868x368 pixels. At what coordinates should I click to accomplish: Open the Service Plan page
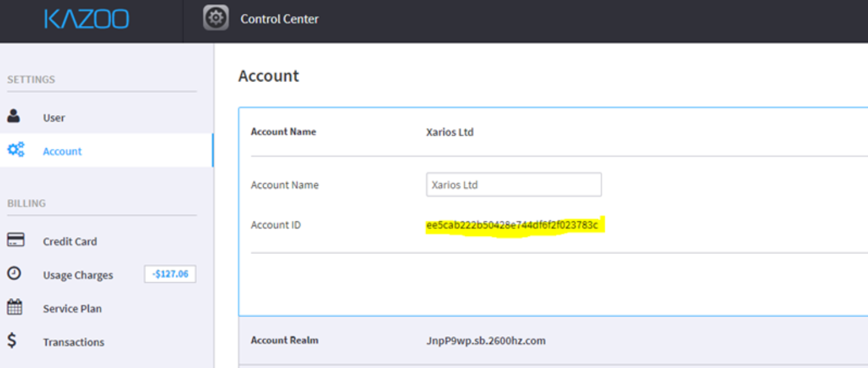[72, 308]
